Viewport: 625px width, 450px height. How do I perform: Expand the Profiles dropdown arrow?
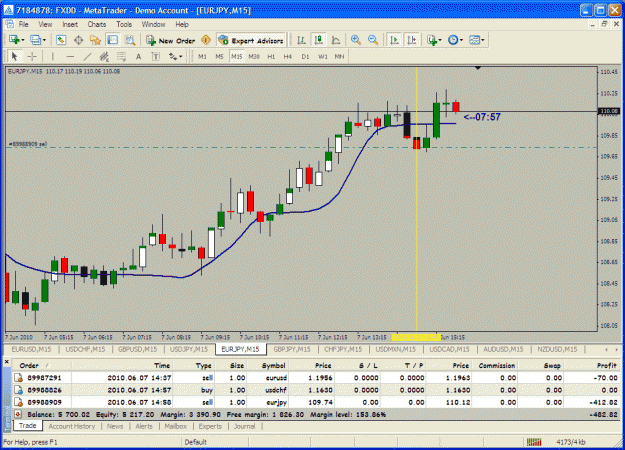point(44,40)
